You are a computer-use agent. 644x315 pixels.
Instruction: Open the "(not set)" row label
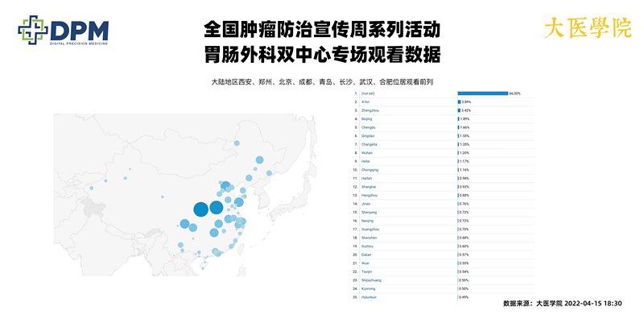368,93
